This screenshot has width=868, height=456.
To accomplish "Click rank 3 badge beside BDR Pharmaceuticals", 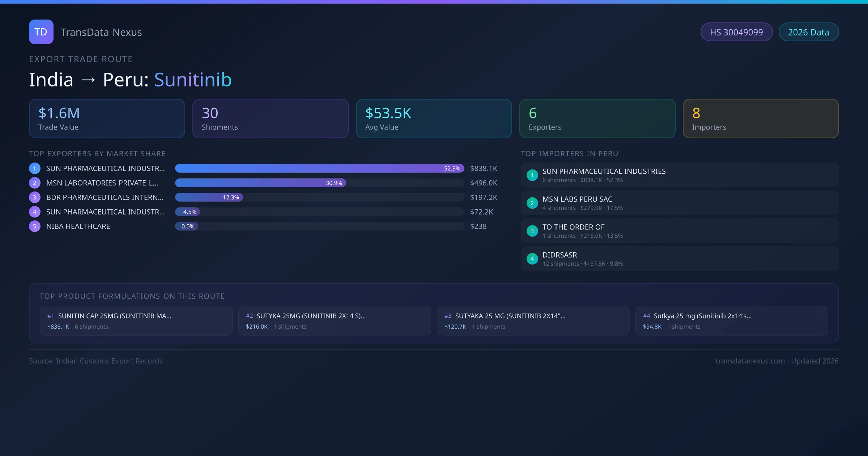I will [34, 197].
